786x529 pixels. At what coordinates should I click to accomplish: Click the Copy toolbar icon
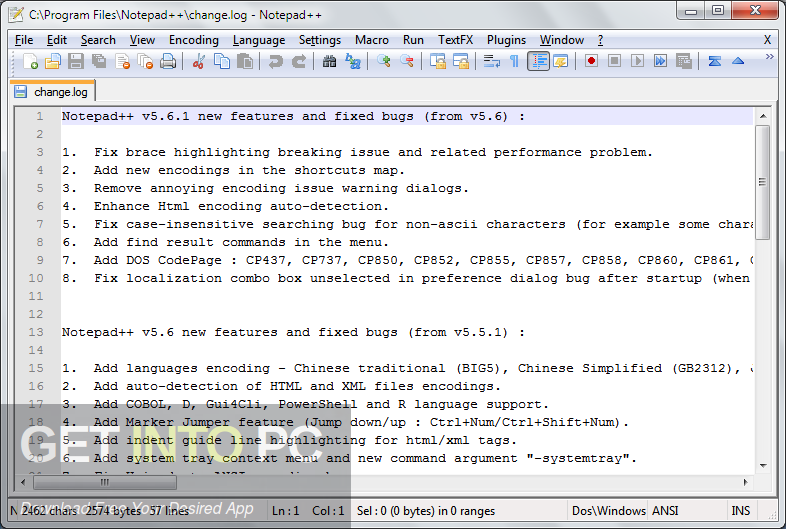tap(222, 61)
